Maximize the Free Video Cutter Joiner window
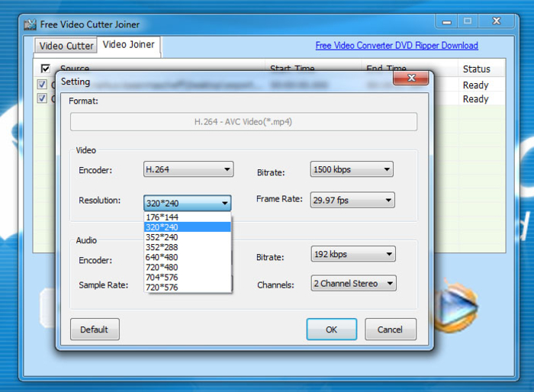534x392 pixels. pos(468,21)
